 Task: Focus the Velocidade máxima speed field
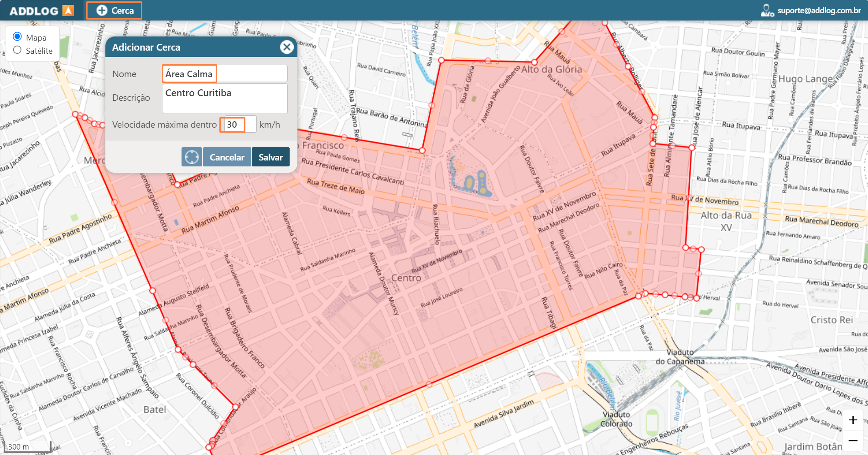coord(238,124)
